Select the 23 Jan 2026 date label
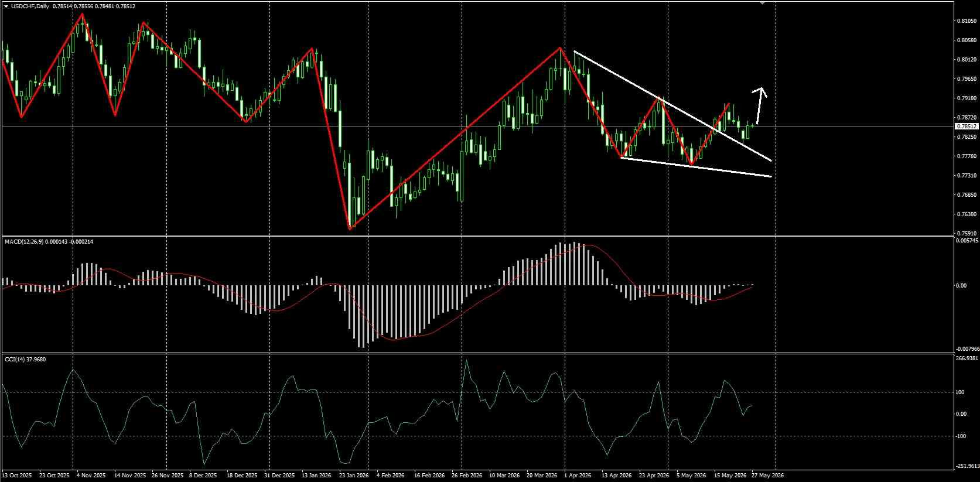This screenshot has height=482, width=980. point(354,476)
